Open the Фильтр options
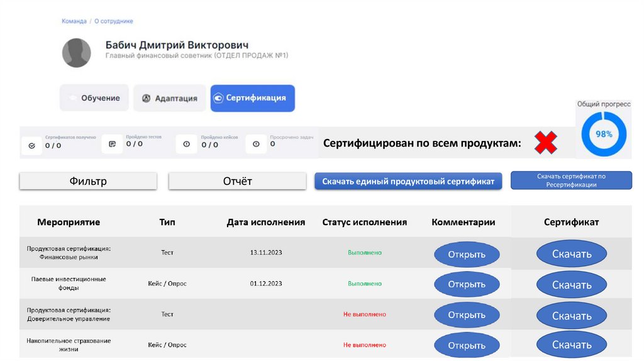 coord(88,181)
